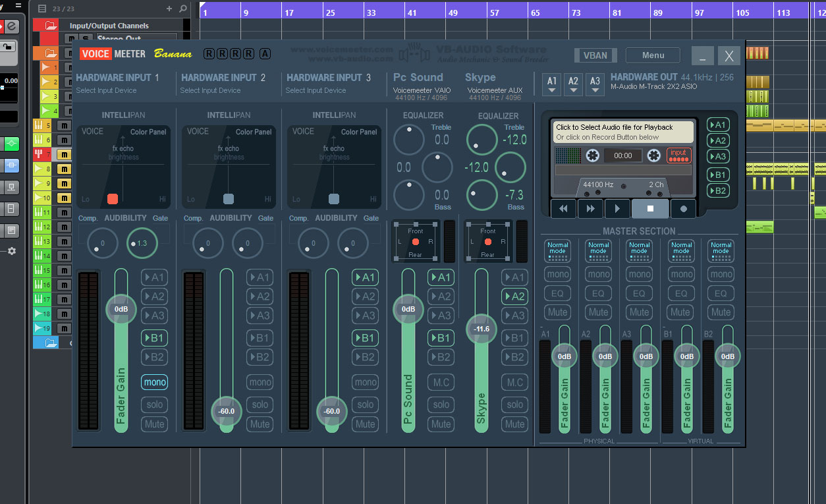Toggle mono on Hardware Input 1
826x504 pixels.
pyautogui.click(x=155, y=382)
